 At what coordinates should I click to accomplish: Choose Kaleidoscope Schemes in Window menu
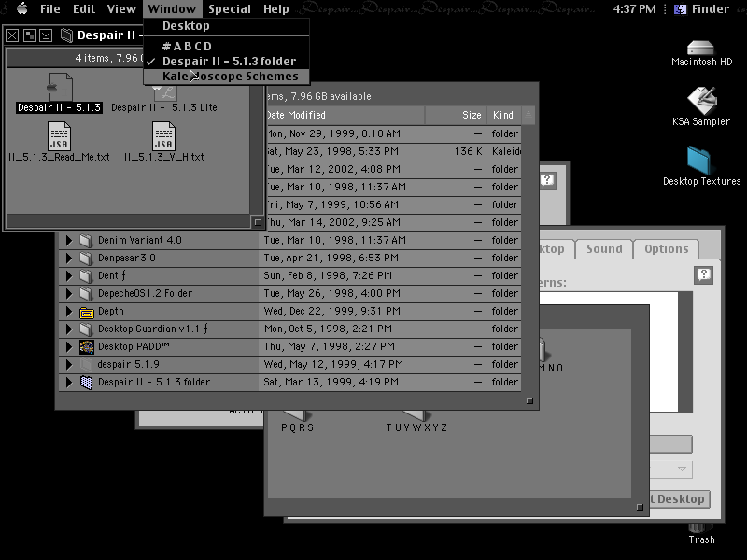(227, 77)
